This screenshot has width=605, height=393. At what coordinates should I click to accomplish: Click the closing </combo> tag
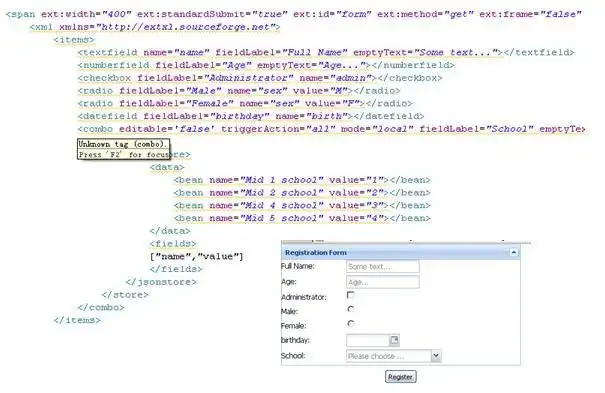click(x=101, y=307)
